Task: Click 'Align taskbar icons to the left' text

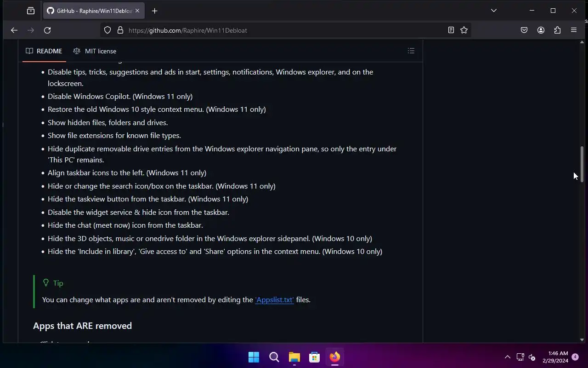Action: [x=127, y=173]
